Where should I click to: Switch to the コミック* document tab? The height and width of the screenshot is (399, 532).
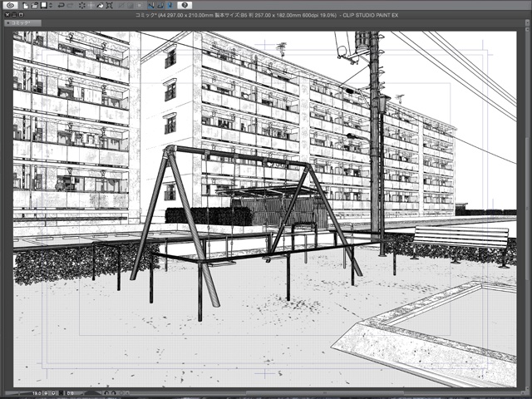22,23
